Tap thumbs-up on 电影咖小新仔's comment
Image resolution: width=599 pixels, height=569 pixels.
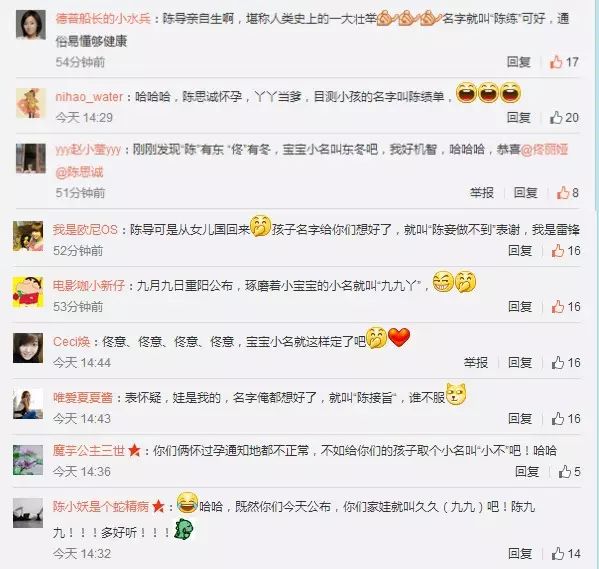[566, 306]
